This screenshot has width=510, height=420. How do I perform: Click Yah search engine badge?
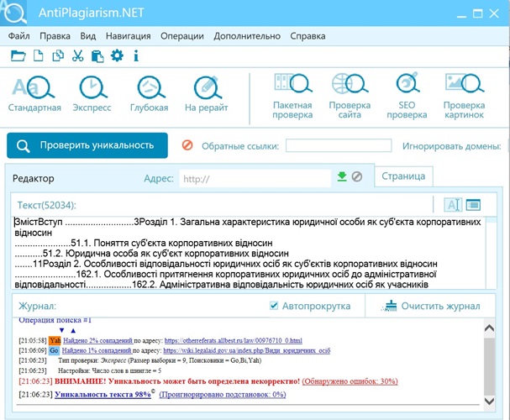coord(55,341)
